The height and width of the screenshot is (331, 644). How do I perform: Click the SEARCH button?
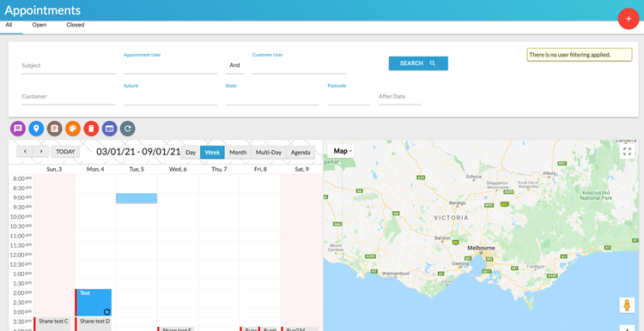click(418, 63)
